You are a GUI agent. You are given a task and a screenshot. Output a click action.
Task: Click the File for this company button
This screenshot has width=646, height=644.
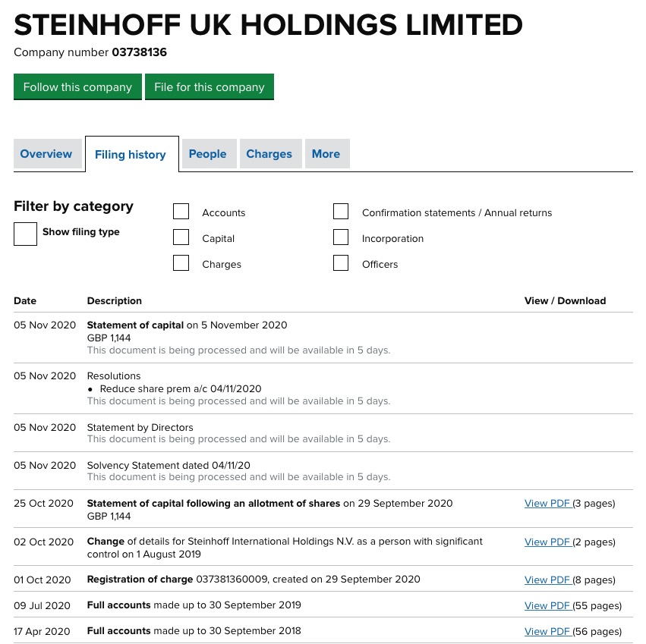pos(209,86)
